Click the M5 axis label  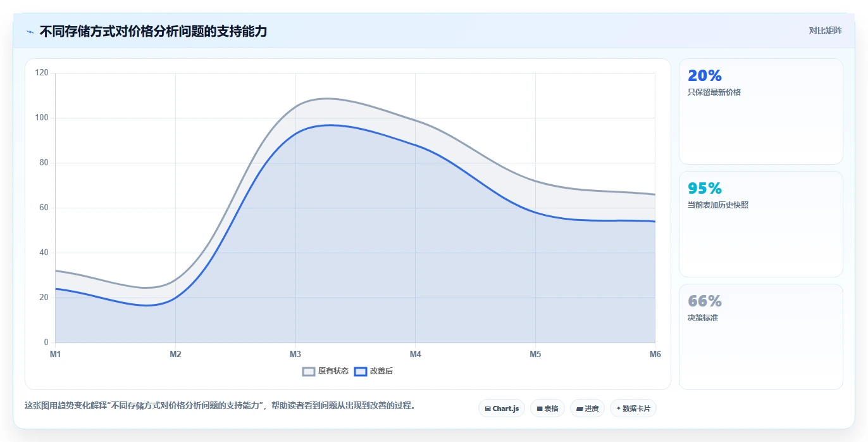pyautogui.click(x=535, y=354)
